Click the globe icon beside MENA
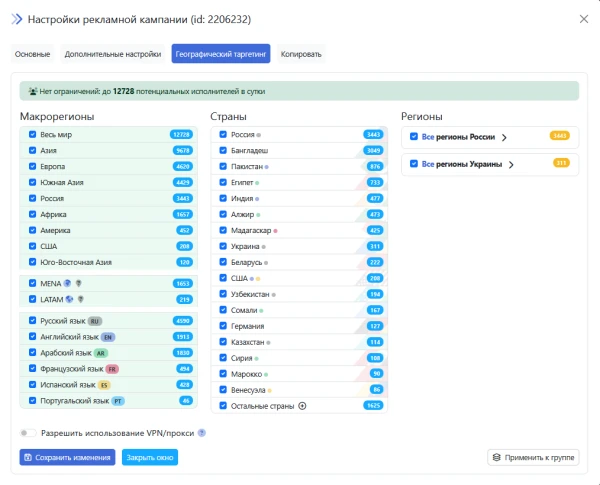600x485 pixels. tap(67, 283)
